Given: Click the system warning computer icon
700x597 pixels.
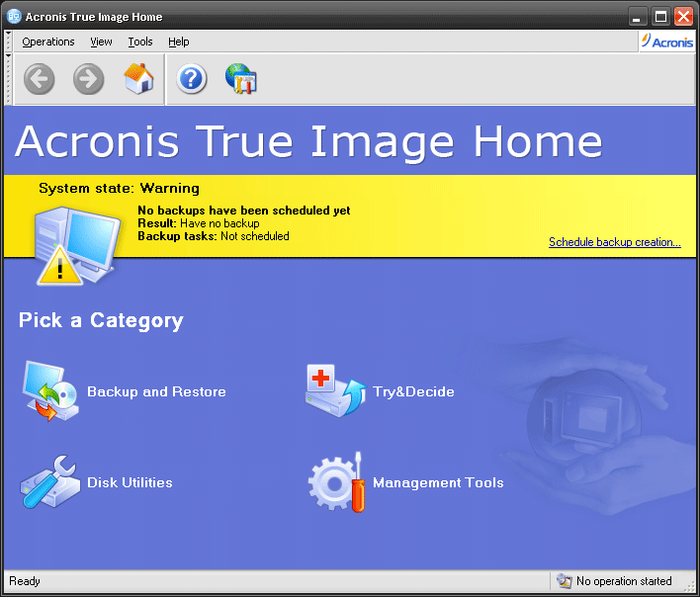Looking at the screenshot, I should (78, 245).
